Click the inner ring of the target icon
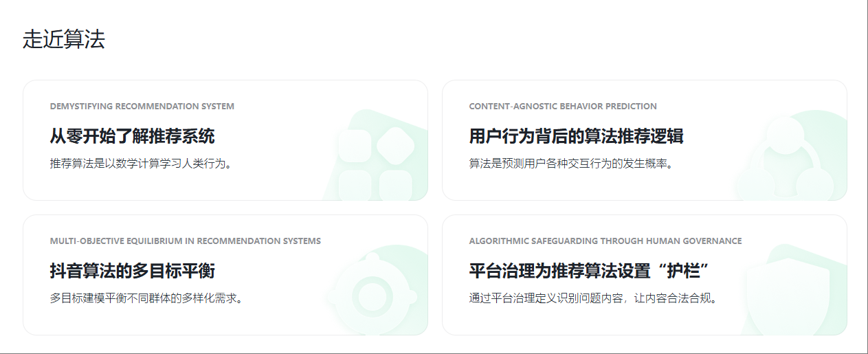 point(371,296)
